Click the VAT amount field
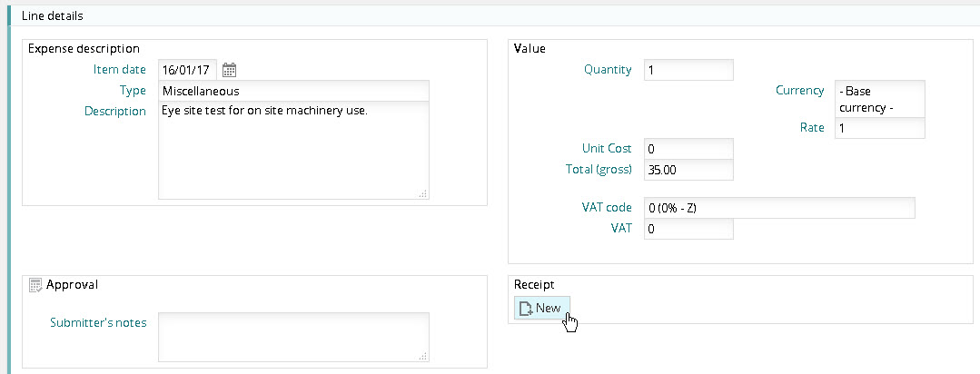Image resolution: width=980 pixels, height=374 pixels. tap(688, 229)
